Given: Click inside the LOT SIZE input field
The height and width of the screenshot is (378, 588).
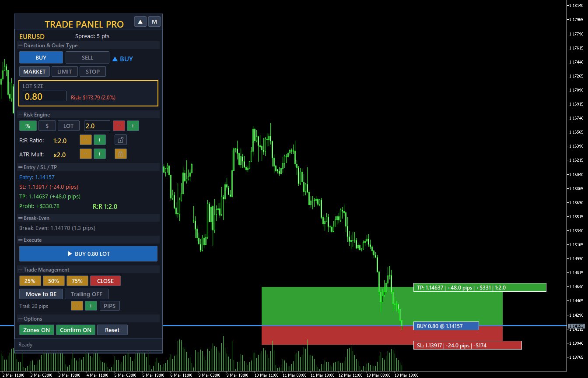Looking at the screenshot, I should click(44, 96).
